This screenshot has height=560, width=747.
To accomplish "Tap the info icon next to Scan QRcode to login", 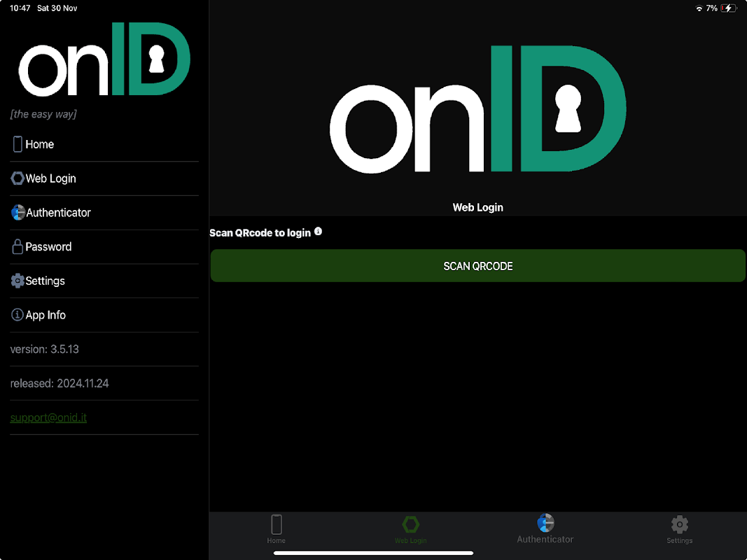I will (x=319, y=232).
